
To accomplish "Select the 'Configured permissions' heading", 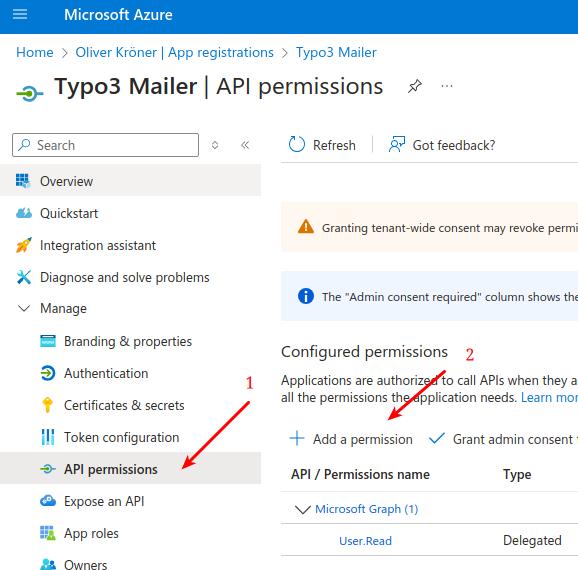I will [364, 352].
